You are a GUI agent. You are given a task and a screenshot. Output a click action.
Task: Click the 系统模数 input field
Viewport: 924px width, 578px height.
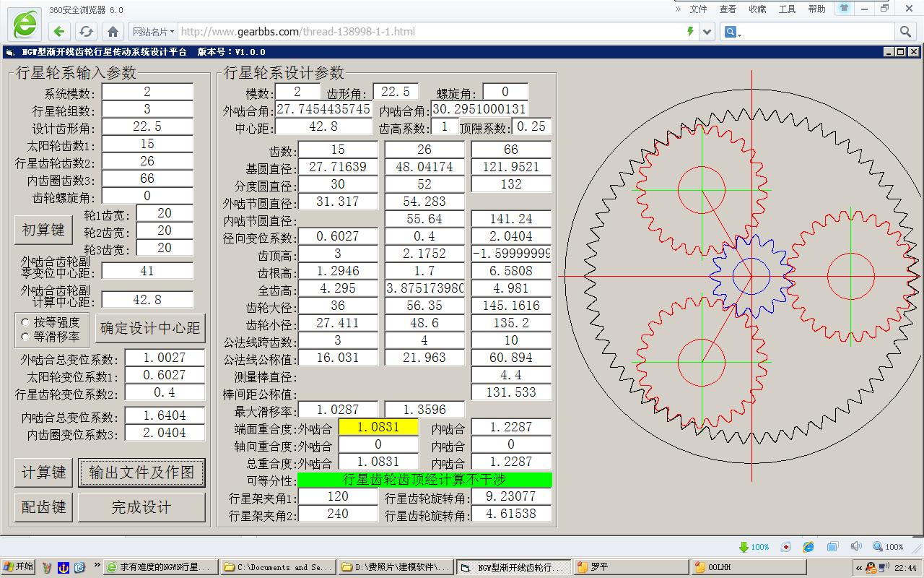point(147,92)
